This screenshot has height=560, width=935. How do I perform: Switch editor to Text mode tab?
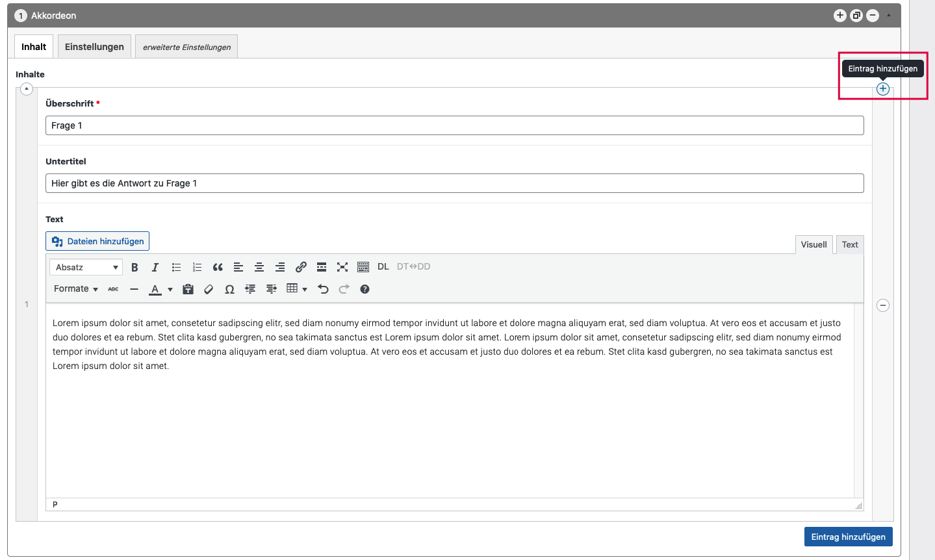[849, 245]
